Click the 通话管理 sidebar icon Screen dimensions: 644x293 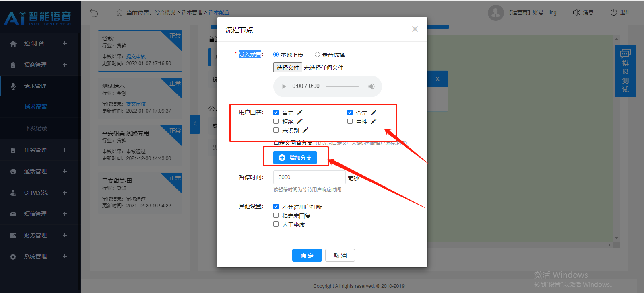[x=13, y=171]
